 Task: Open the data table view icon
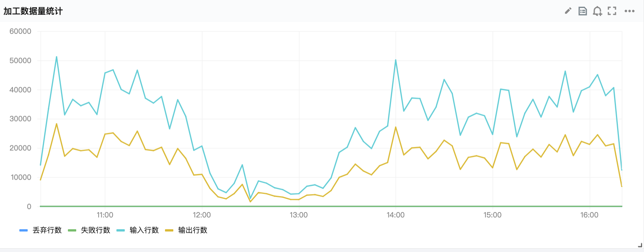click(x=583, y=11)
